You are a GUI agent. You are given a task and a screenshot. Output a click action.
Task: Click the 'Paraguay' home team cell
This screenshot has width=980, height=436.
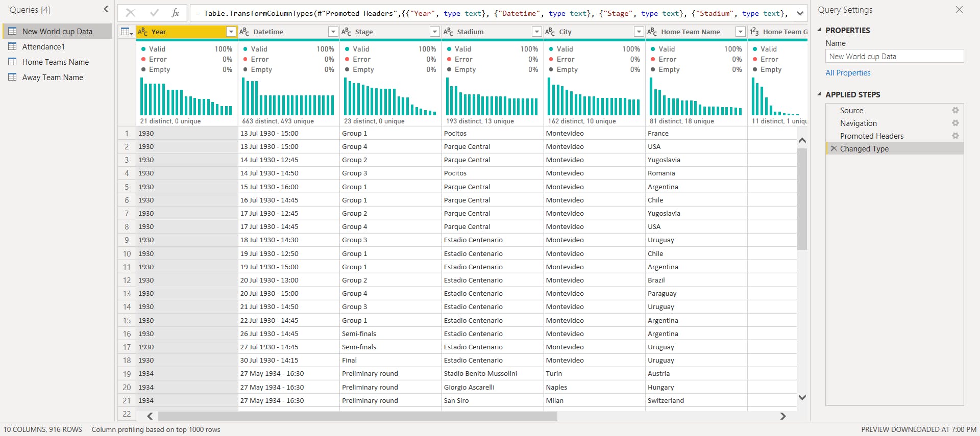pos(696,293)
